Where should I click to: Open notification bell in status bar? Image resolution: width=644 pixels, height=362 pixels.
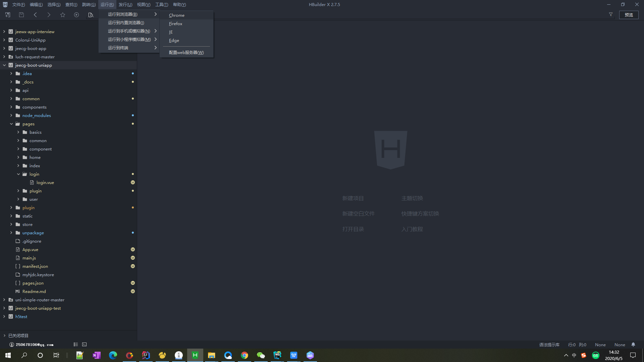click(x=633, y=345)
